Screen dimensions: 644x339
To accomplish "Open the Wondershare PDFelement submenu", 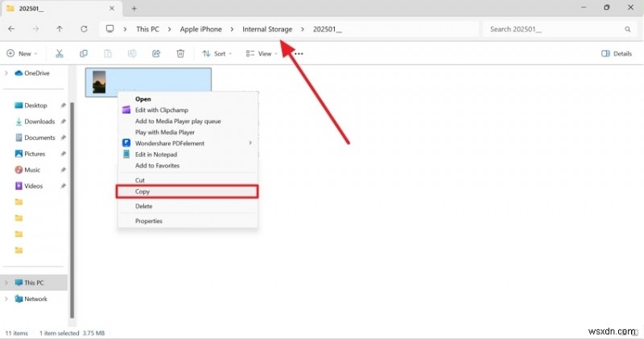I will (x=188, y=143).
